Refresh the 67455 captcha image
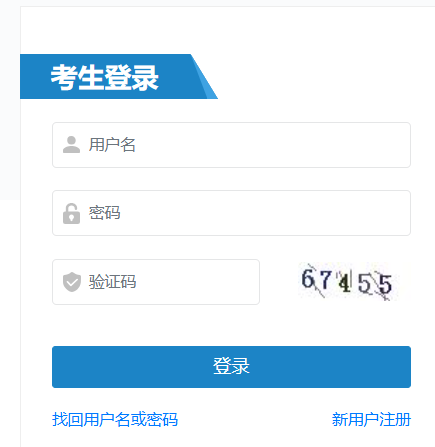The image size is (435, 447). pos(349,282)
